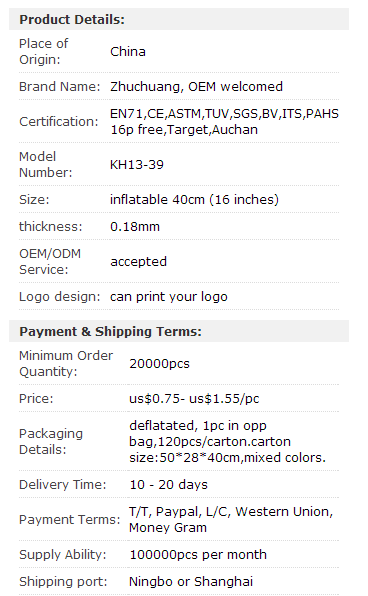Click the OEM/ODM Service value accepted

(x=138, y=262)
